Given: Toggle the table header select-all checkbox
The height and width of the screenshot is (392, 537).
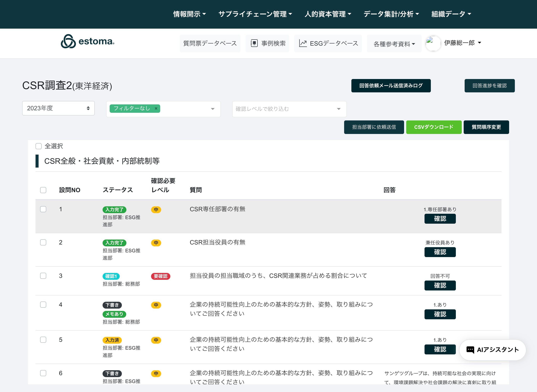Looking at the screenshot, I should pos(43,190).
